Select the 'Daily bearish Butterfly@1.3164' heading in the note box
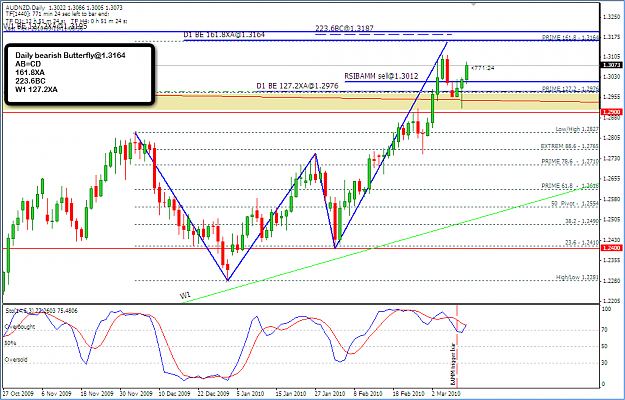625x400 pixels. pyautogui.click(x=70, y=55)
